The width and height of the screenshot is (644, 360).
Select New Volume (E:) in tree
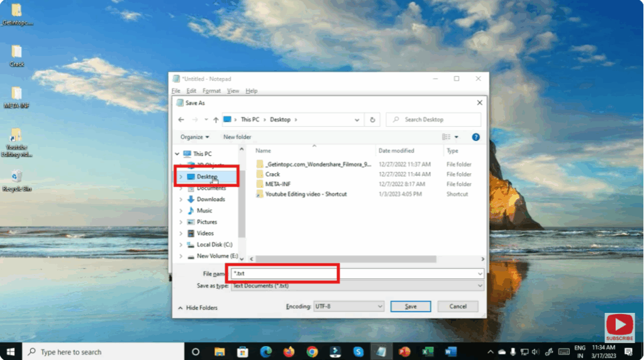pos(217,256)
